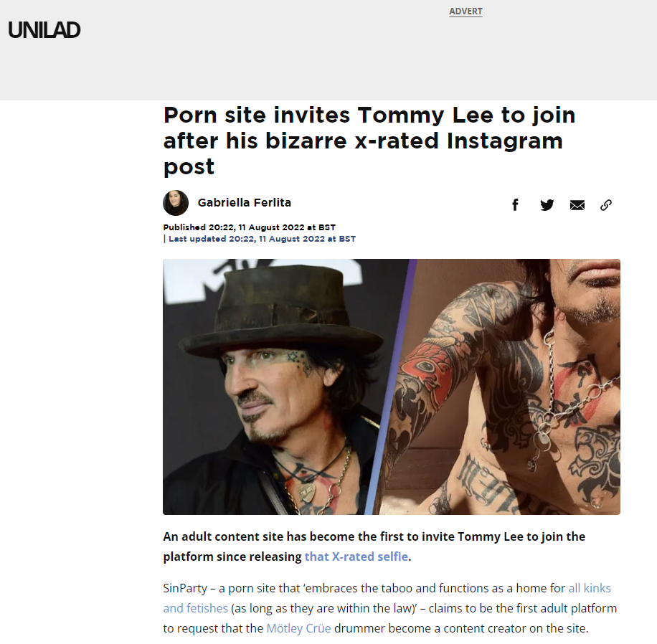
Task: Open Gabriella Ferlita author avatar
Action: [x=176, y=203]
